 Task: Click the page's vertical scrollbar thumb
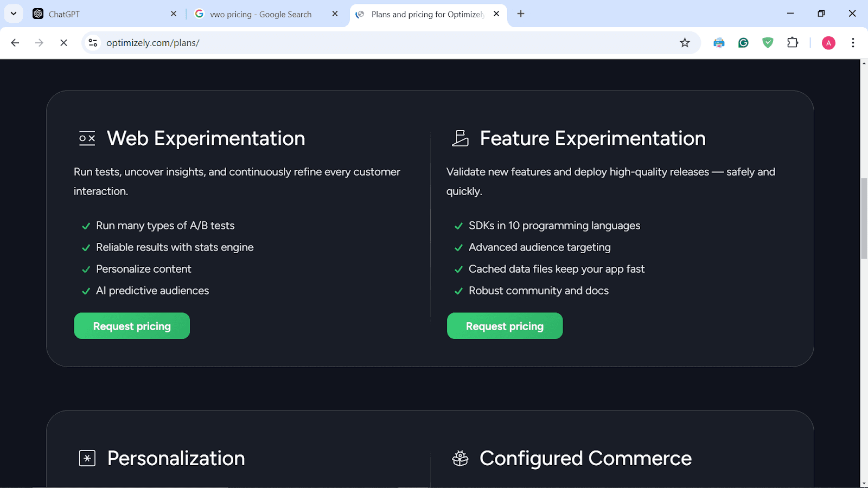point(864,219)
